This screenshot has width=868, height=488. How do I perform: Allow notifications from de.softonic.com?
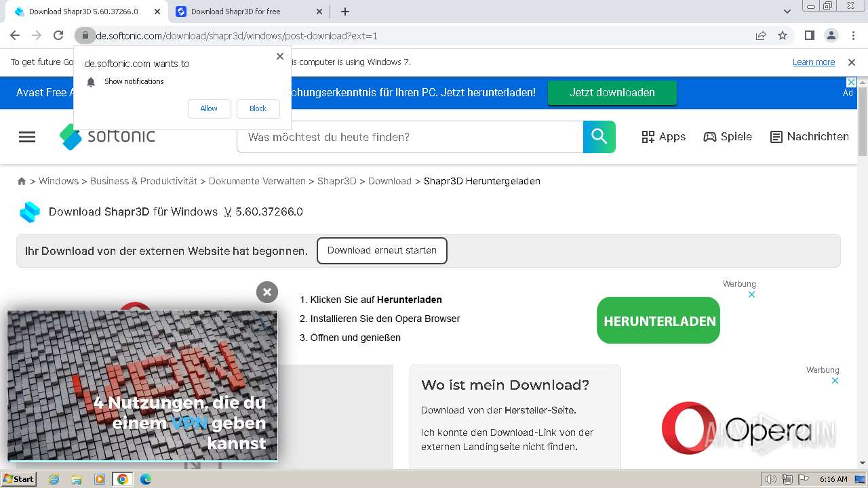[209, 108]
